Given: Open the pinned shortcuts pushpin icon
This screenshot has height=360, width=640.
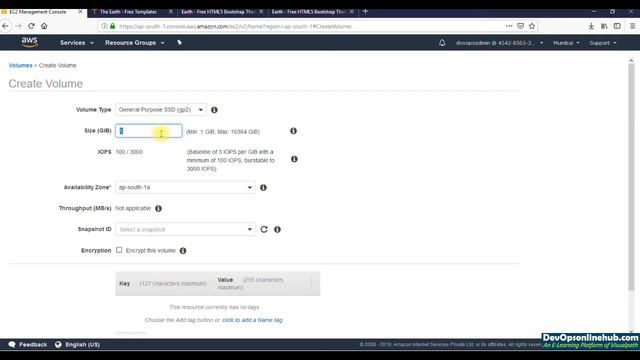Looking at the screenshot, I should pyautogui.click(x=179, y=42).
